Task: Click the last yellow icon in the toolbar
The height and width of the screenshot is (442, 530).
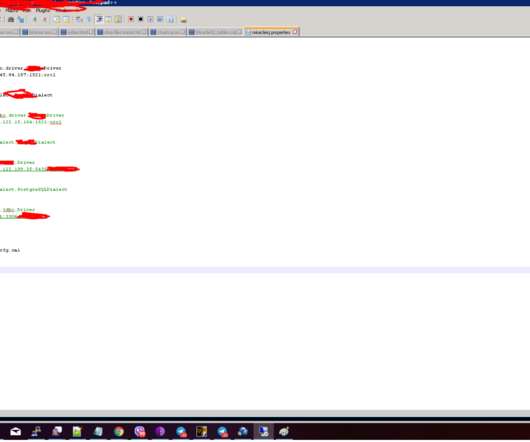Action: click(183, 20)
